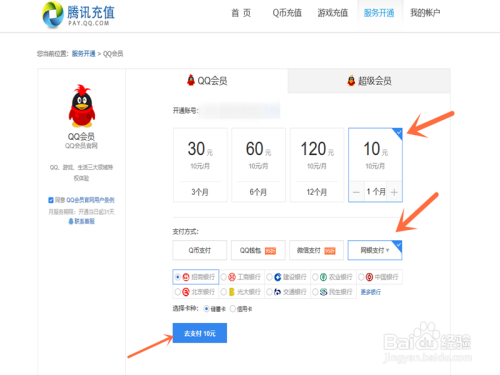
Task: Open 我的帐户 in top navigation
Action: pyautogui.click(x=425, y=13)
